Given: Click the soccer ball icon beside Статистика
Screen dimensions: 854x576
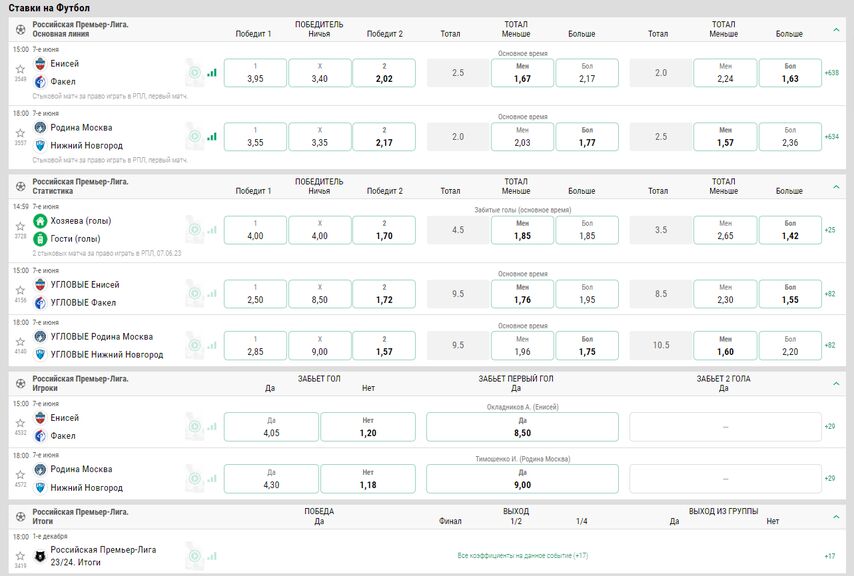Looking at the screenshot, I should click(20, 187).
